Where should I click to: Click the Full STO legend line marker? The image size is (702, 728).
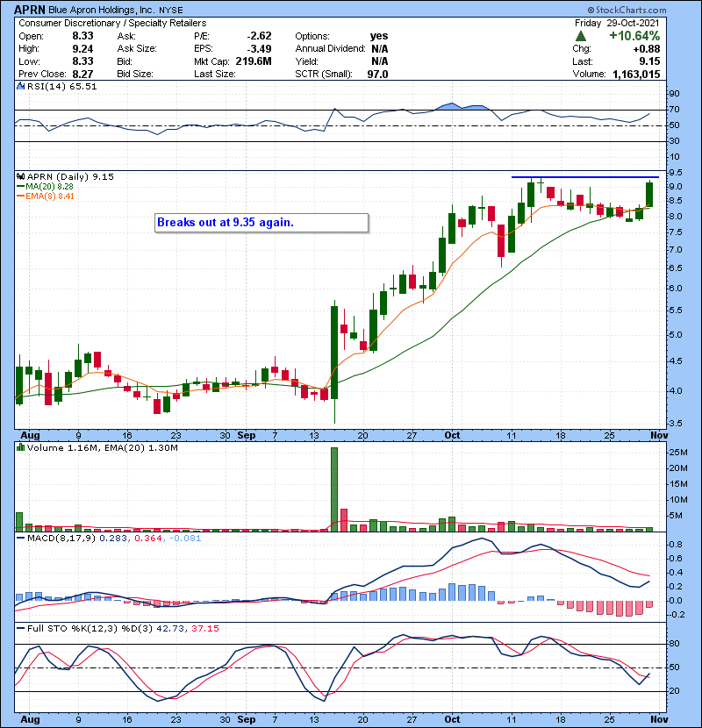coord(20,628)
